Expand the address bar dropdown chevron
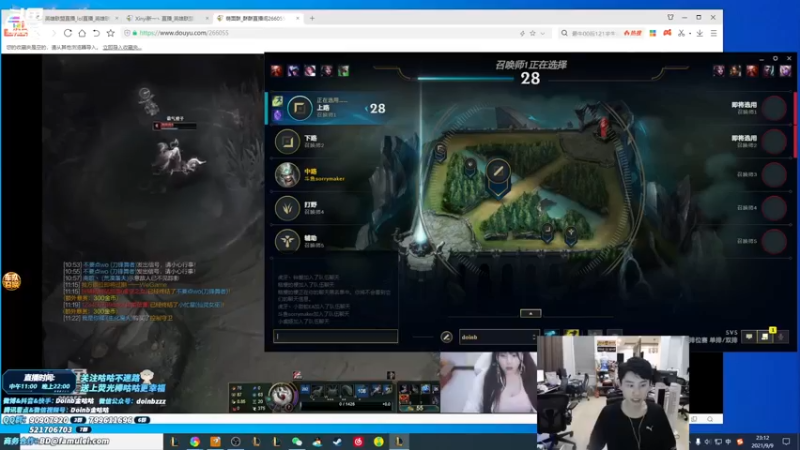Screen dimensions: 800x450 coord(543,33)
